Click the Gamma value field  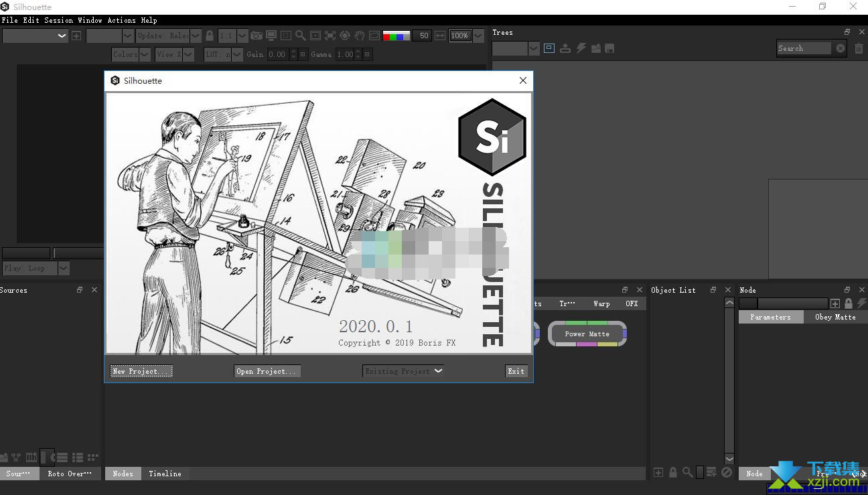click(x=344, y=54)
